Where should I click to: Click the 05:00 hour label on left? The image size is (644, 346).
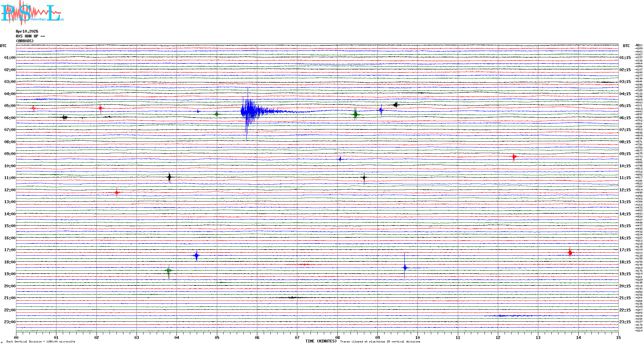tap(10, 106)
